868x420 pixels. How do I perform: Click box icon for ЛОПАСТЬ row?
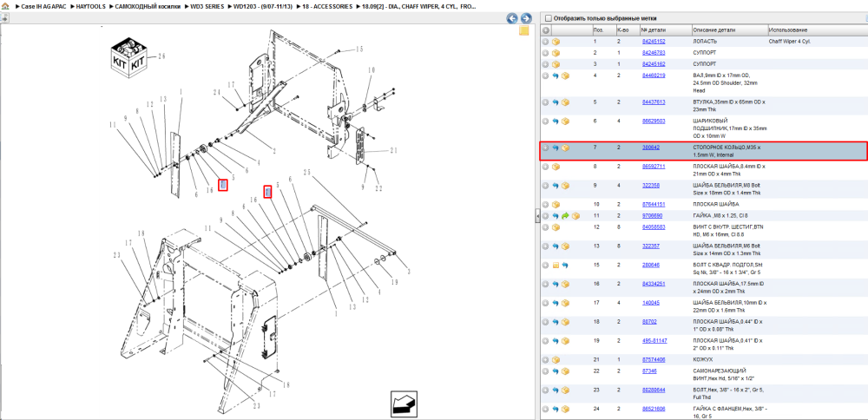tap(556, 42)
